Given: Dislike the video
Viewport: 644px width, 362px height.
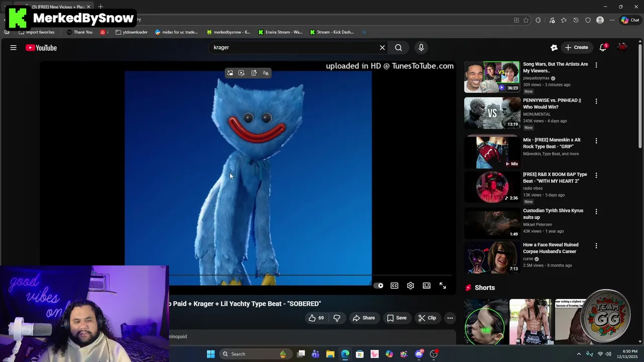Looking at the screenshot, I should pyautogui.click(x=337, y=318).
